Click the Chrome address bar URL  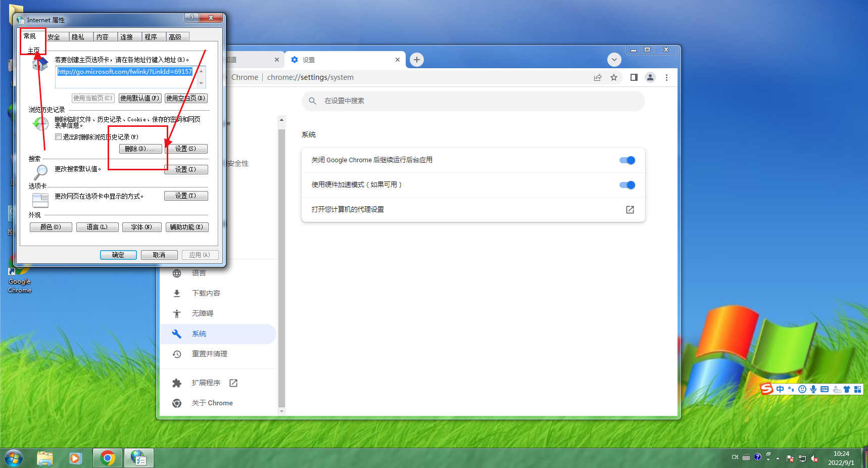(310, 77)
